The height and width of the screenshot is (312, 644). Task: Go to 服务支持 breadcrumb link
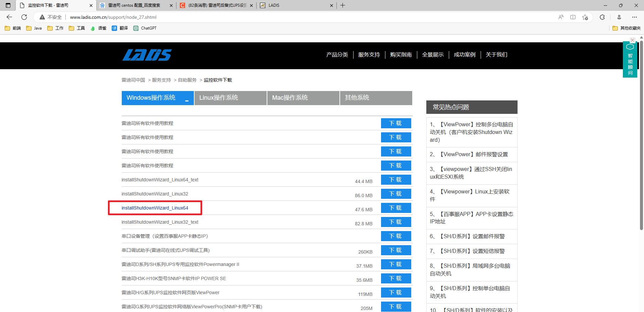point(161,80)
